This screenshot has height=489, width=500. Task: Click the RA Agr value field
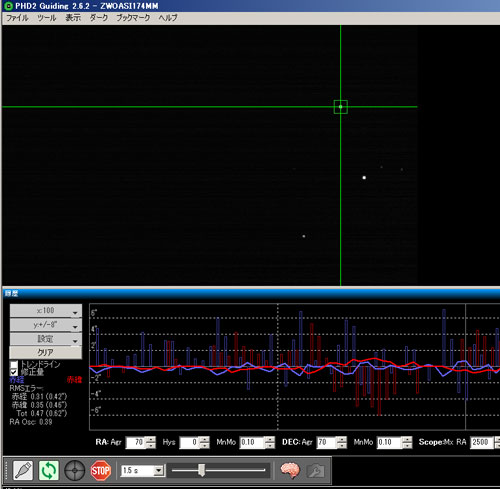tap(136, 442)
